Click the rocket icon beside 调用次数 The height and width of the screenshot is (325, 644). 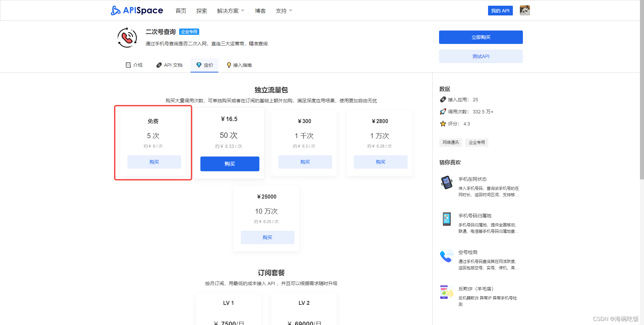443,112
